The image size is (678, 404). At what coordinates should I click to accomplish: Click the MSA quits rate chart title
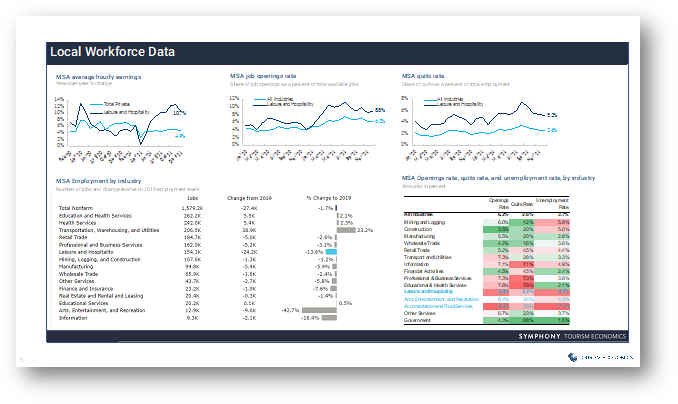[424, 75]
